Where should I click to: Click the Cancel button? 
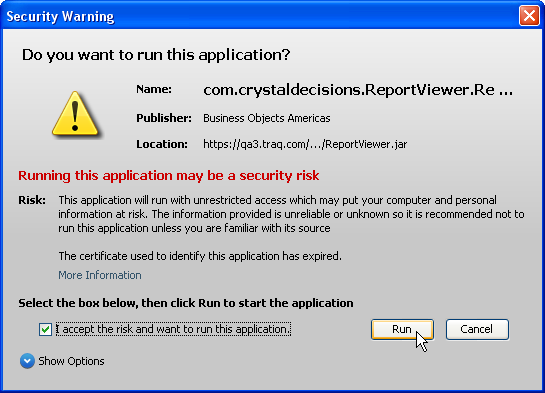pyautogui.click(x=477, y=329)
